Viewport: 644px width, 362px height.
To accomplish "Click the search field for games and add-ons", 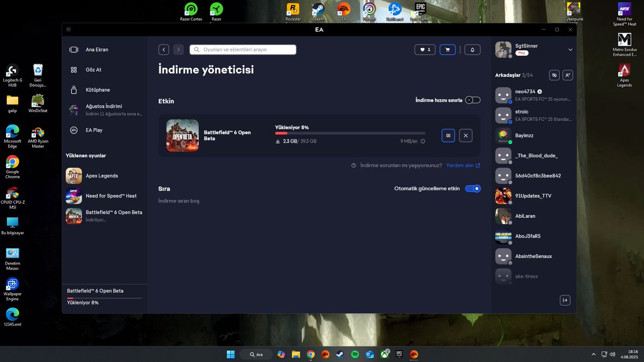I will pyautogui.click(x=243, y=49).
